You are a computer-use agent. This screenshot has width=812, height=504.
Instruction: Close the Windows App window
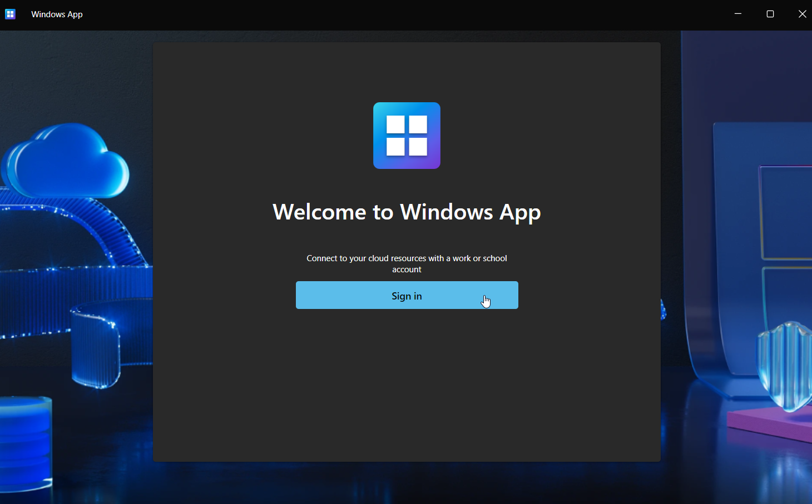802,14
